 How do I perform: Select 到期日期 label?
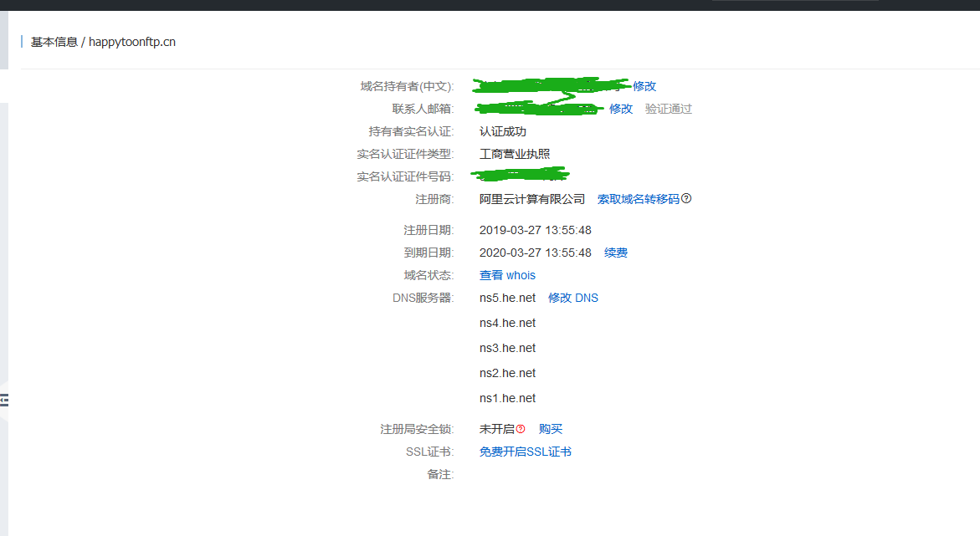(x=428, y=253)
